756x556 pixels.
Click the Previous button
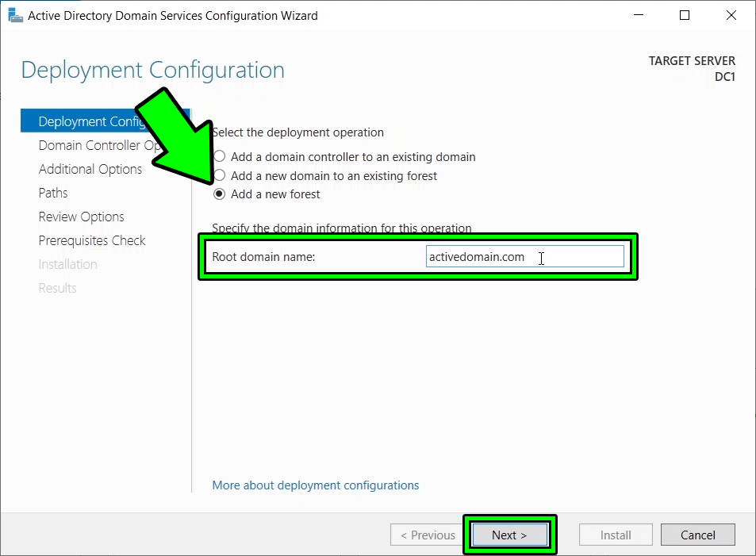pos(426,535)
